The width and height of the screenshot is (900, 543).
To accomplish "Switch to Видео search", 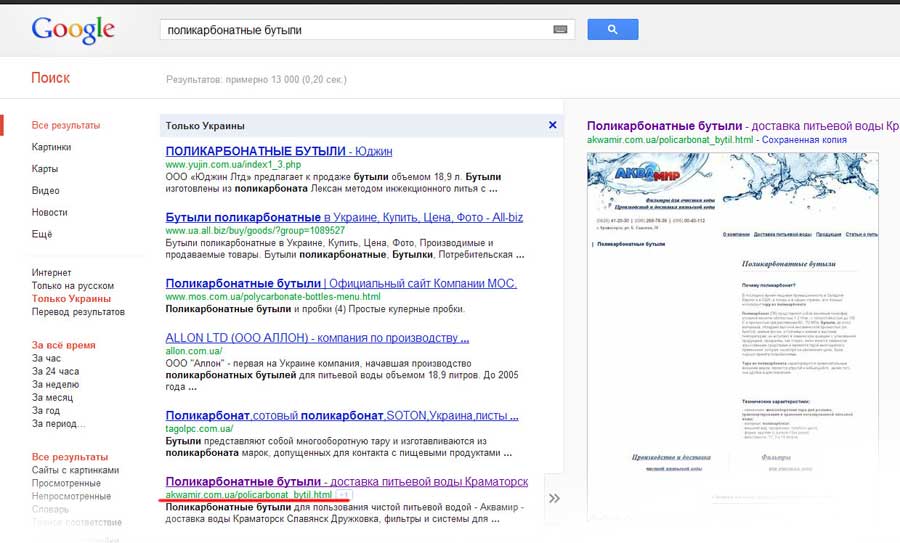I will point(45,191).
